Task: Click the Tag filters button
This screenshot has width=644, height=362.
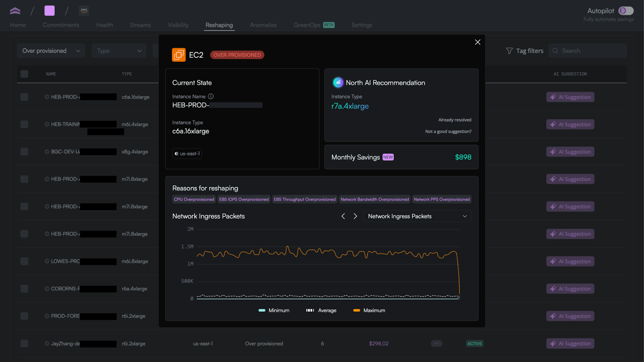Action: pyautogui.click(x=524, y=51)
